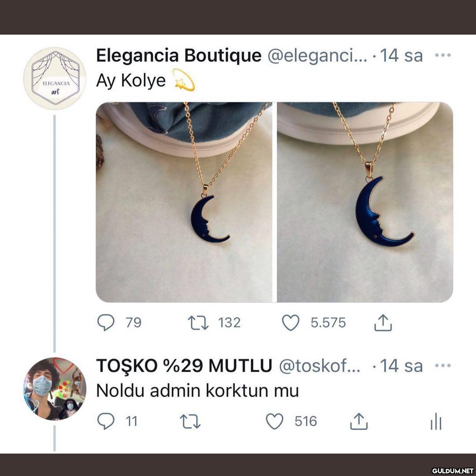476x476 pixels.
Task: View analytics for TOŞKO's reply
Action: [x=435, y=422]
